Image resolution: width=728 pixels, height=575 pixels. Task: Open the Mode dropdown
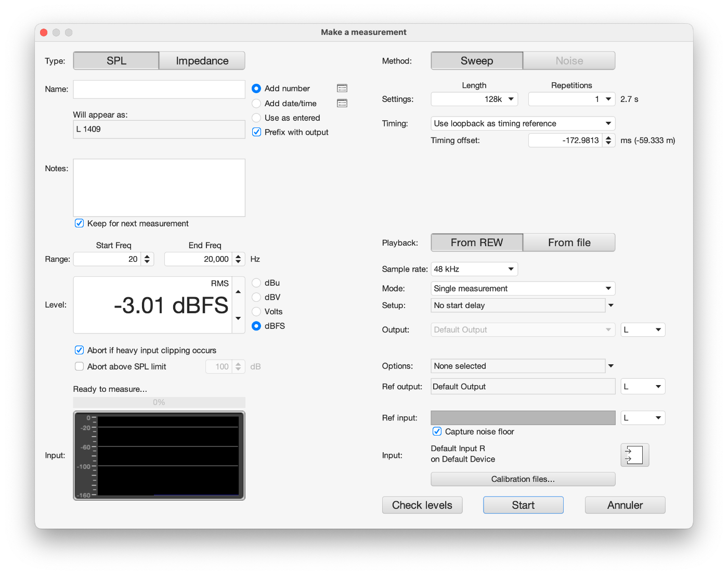click(523, 288)
